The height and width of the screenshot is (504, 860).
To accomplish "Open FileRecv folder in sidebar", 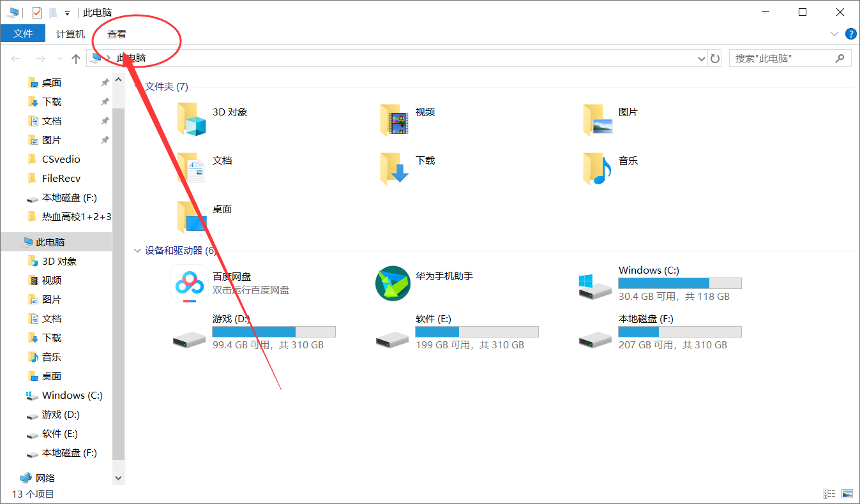I will (x=61, y=179).
